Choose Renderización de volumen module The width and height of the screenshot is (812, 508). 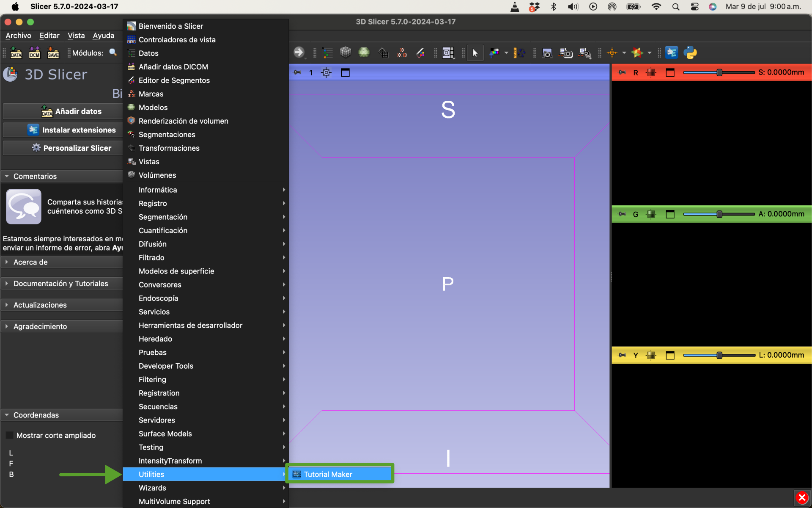point(206,121)
